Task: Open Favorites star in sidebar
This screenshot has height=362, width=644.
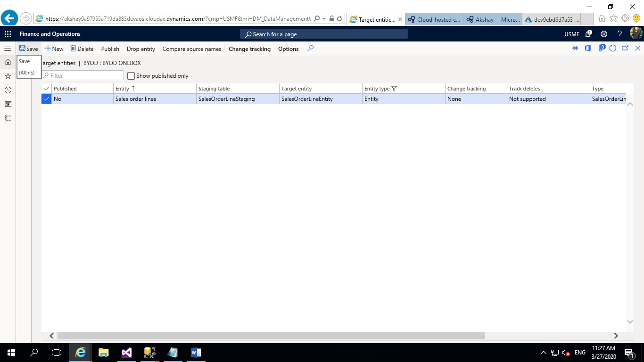Action: 8,76
